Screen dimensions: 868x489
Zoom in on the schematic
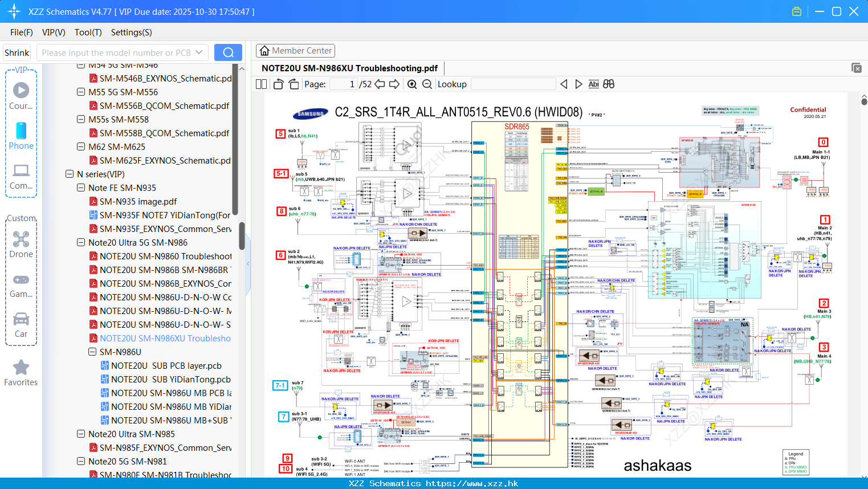[412, 84]
